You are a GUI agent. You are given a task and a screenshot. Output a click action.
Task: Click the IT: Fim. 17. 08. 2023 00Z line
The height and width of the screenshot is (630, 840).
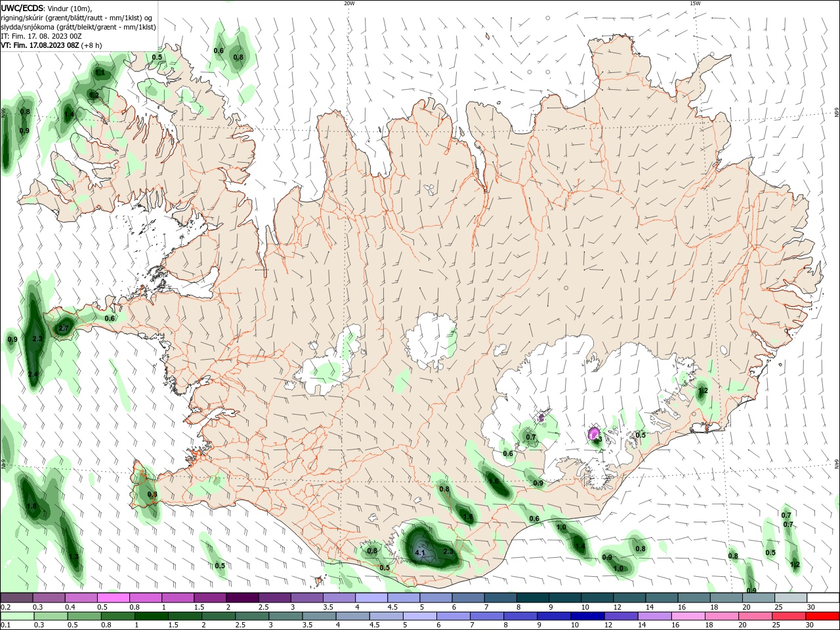coord(41,36)
